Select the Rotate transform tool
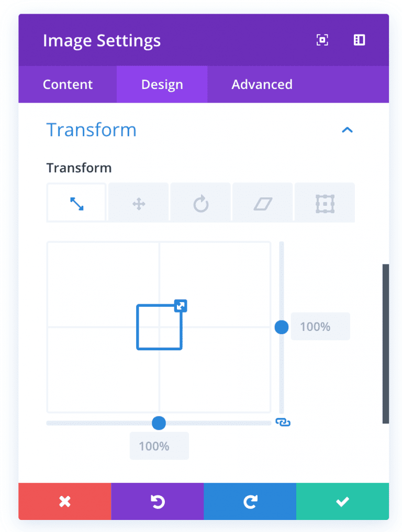The width and height of the screenshot is (402, 532). 200,202
